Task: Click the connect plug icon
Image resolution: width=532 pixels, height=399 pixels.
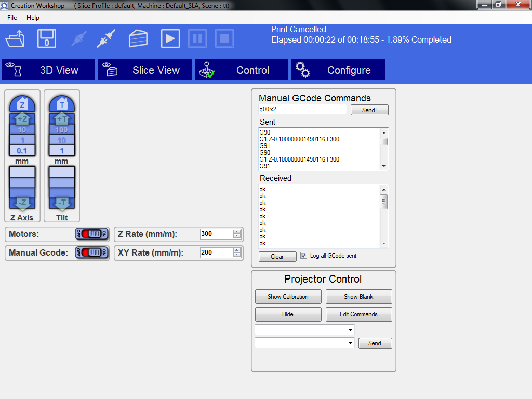Action: (107, 39)
